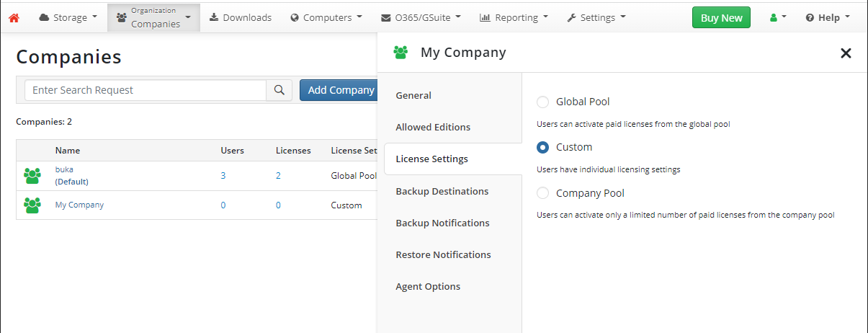Switch to the General tab
The width and height of the screenshot is (868, 333).
pyautogui.click(x=413, y=95)
